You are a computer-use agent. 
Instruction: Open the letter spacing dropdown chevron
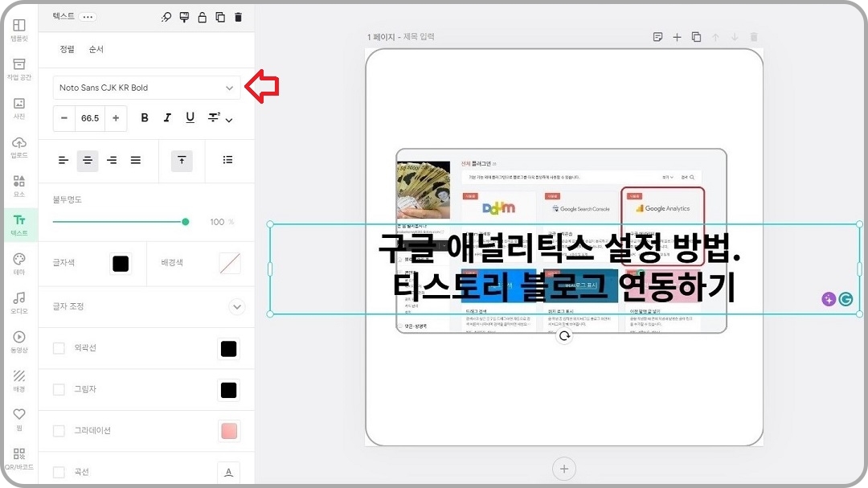point(227,117)
